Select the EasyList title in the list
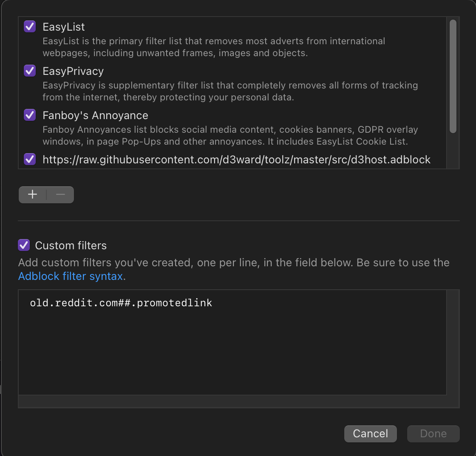The image size is (476, 456). 64,27
